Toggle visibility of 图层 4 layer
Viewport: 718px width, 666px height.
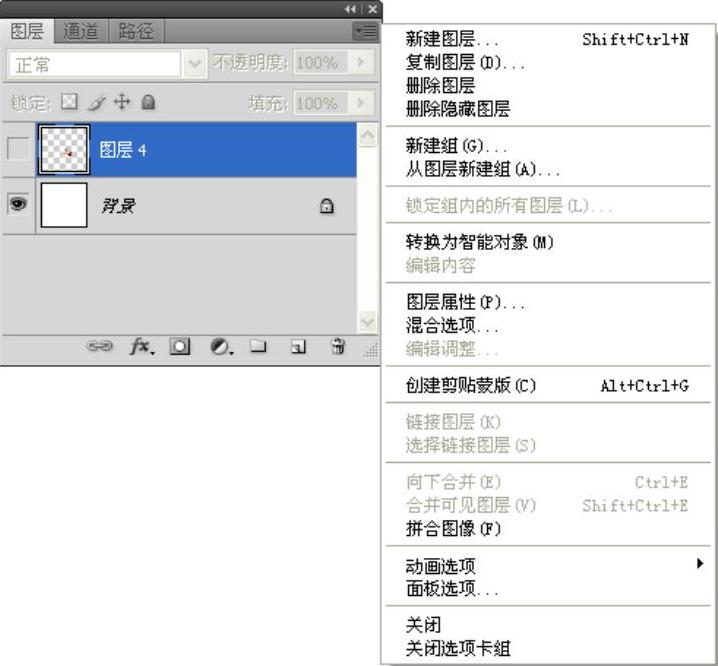coord(18,149)
